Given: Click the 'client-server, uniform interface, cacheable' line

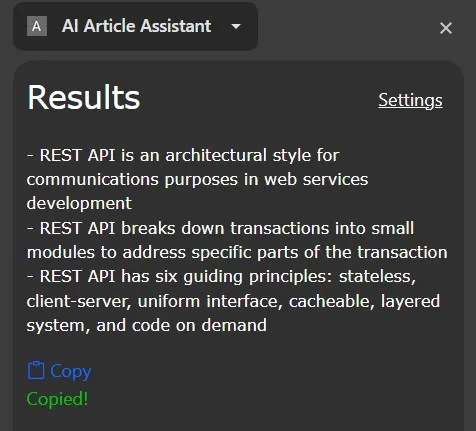Looking at the screenshot, I should coord(233,301).
